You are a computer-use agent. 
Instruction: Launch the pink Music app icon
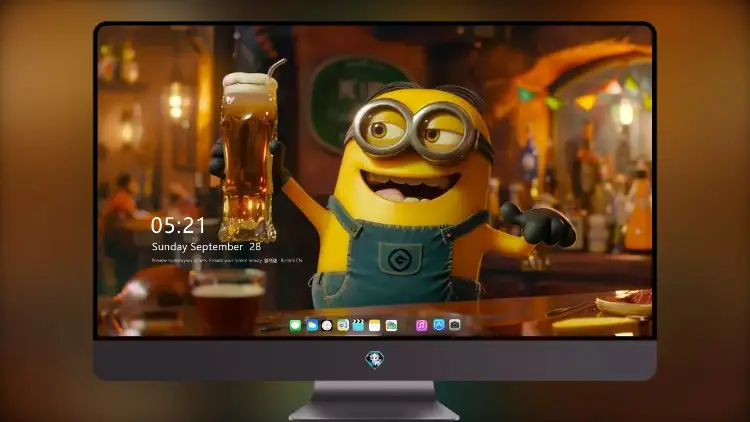point(421,325)
